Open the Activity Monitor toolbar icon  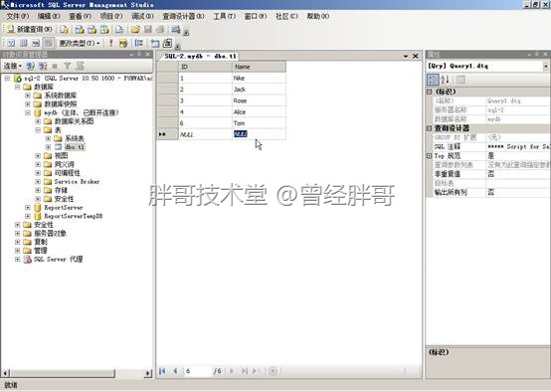coord(176,30)
